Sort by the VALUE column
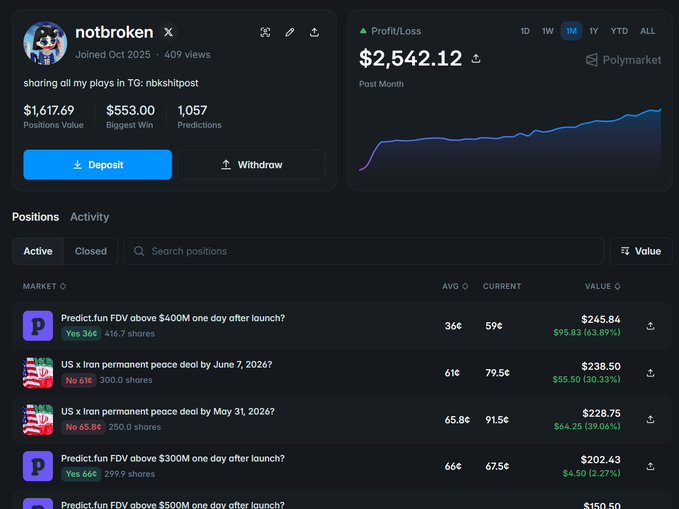 click(602, 286)
